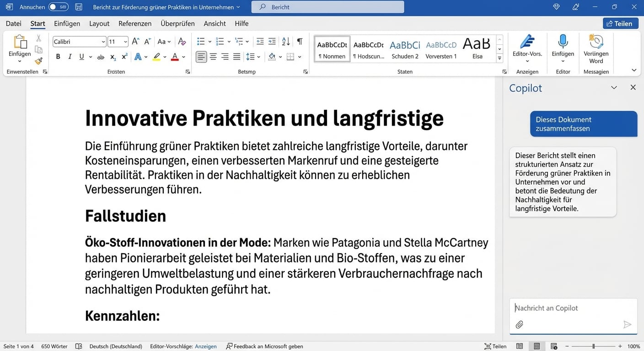Show paragraph formatting marks
This screenshot has height=351, width=644.
300,41
